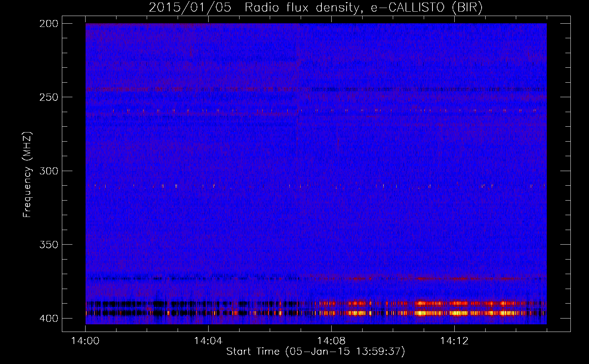Click the plot title '2015/01/05 Radio flux density, e-CALLISTO (BIR)'
Screen dimensions: 589x364
click(316, 7)
